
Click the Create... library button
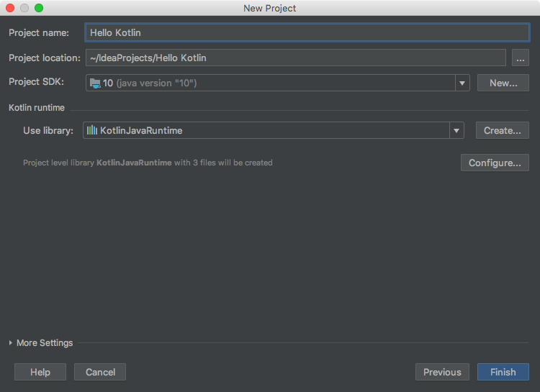tap(502, 130)
